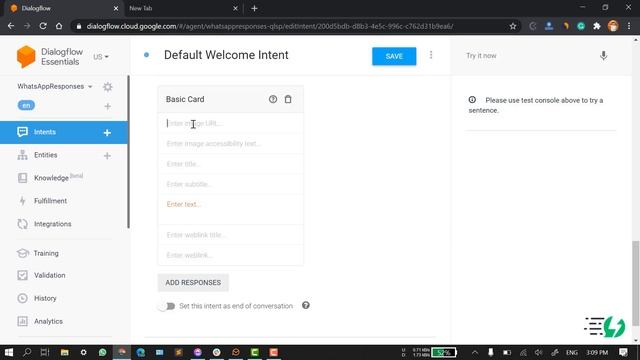
Task: Add a language with plus icon
Action: [x=107, y=106]
